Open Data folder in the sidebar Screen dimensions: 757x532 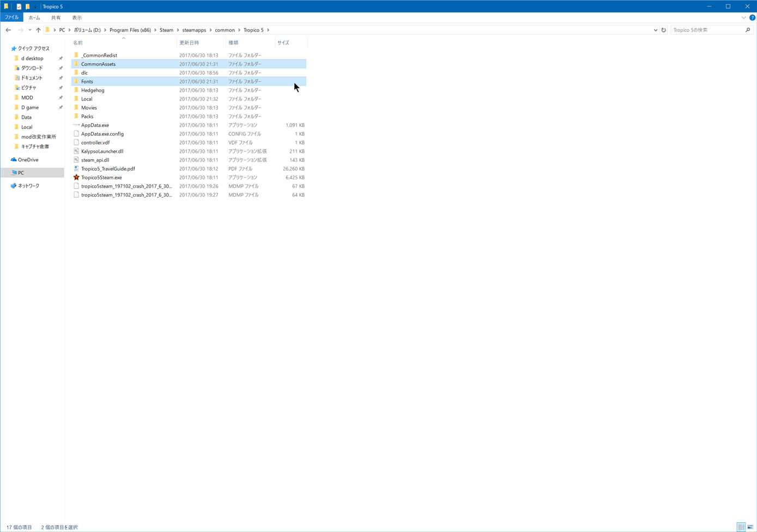[26, 117]
